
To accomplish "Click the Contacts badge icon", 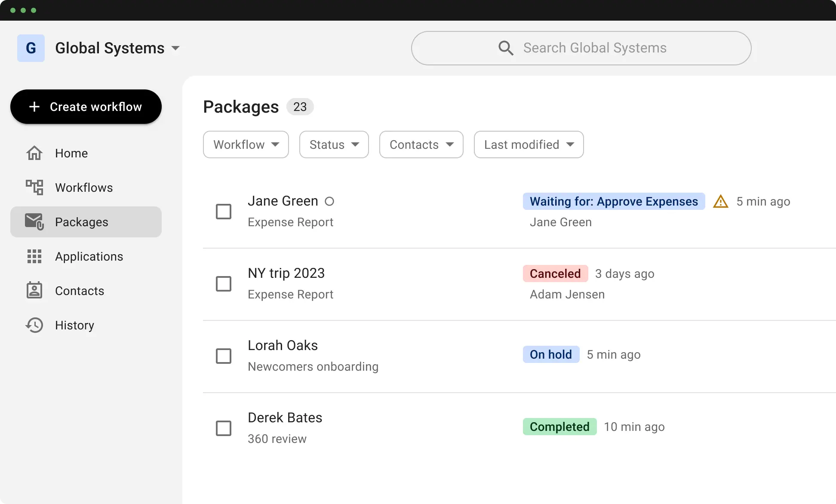I will click(x=34, y=291).
